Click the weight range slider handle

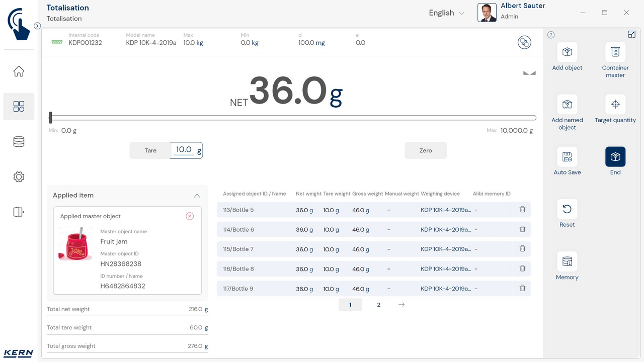50,118
